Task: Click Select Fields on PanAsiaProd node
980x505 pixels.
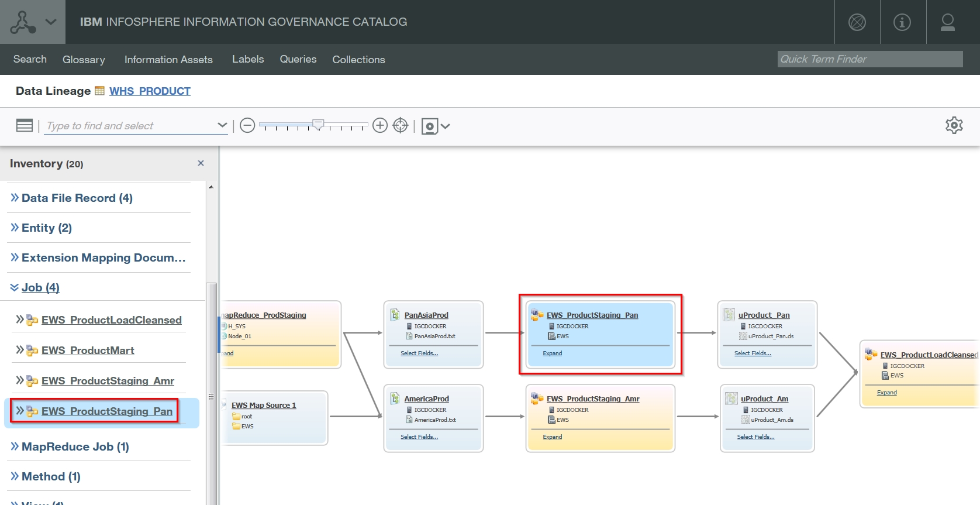Action: (419, 353)
